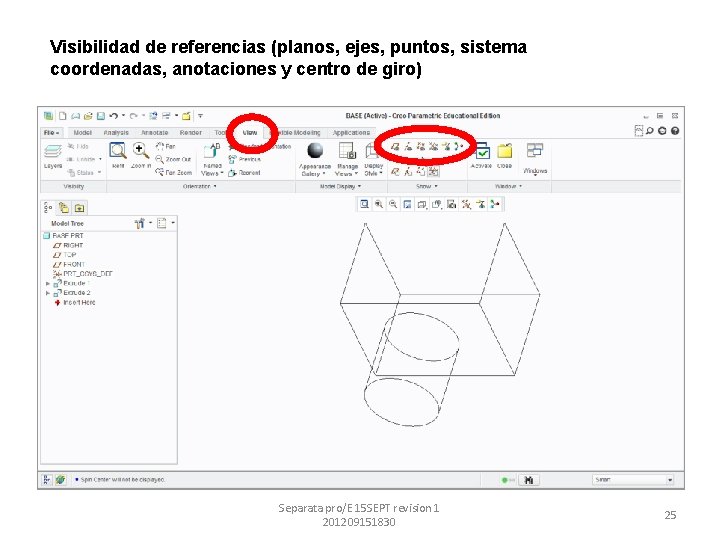Select TOP datum plane in Model Tree
This screenshot has width=720, height=540.
[65, 255]
